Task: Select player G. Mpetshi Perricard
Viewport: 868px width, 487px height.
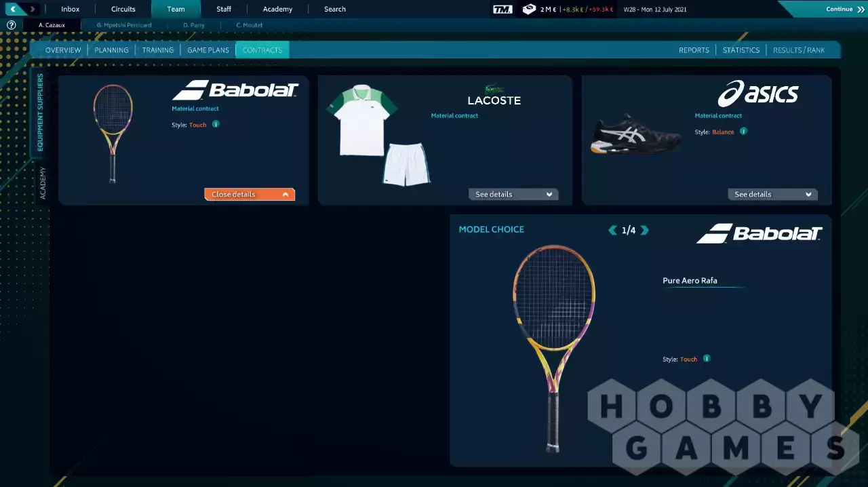Action: click(124, 25)
